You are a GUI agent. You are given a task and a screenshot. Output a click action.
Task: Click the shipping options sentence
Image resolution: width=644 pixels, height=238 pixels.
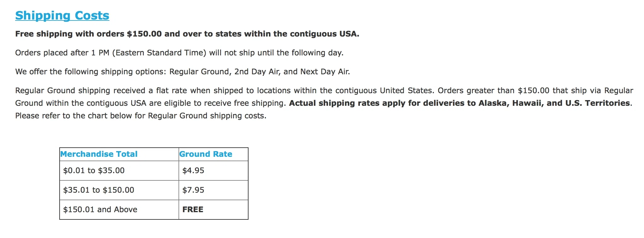[x=183, y=72]
